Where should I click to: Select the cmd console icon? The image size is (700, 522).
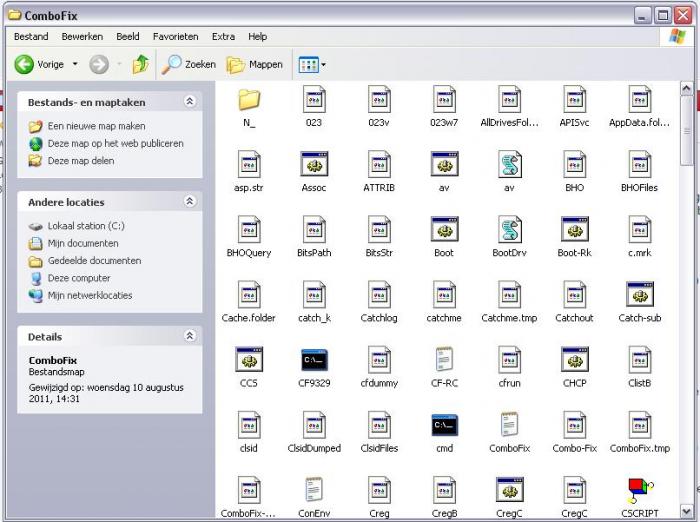(444, 425)
